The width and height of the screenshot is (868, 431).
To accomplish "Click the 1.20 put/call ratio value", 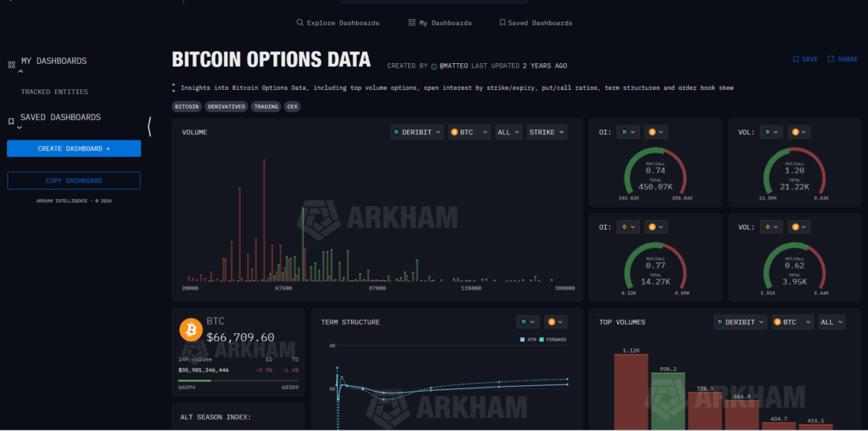I will tap(795, 171).
